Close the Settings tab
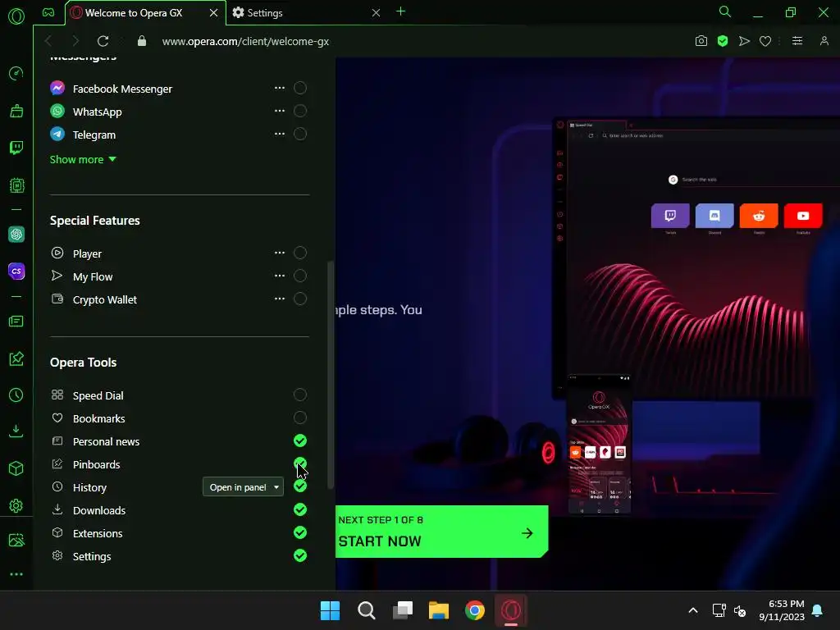This screenshot has height=630, width=840. tap(376, 13)
